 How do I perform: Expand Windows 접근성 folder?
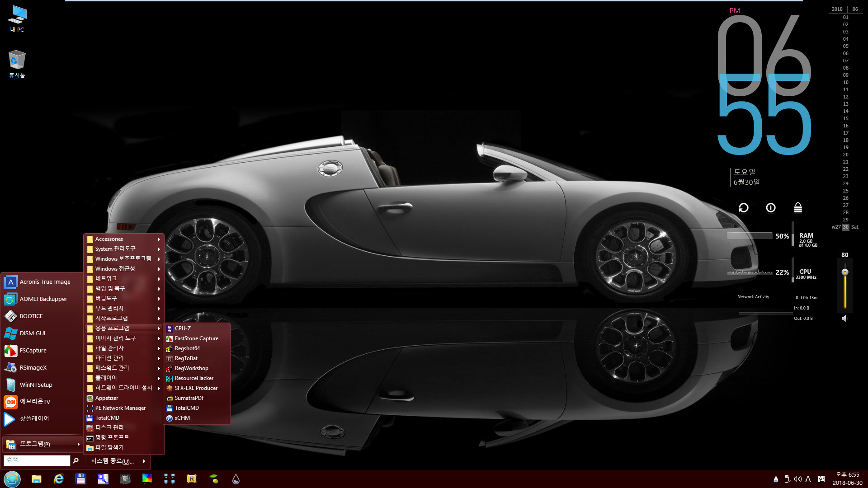pos(124,269)
